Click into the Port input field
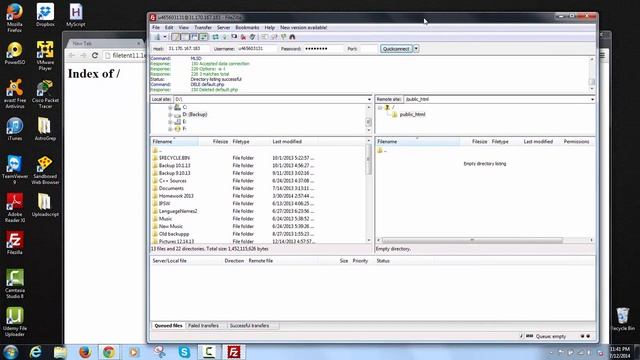 click(x=369, y=49)
